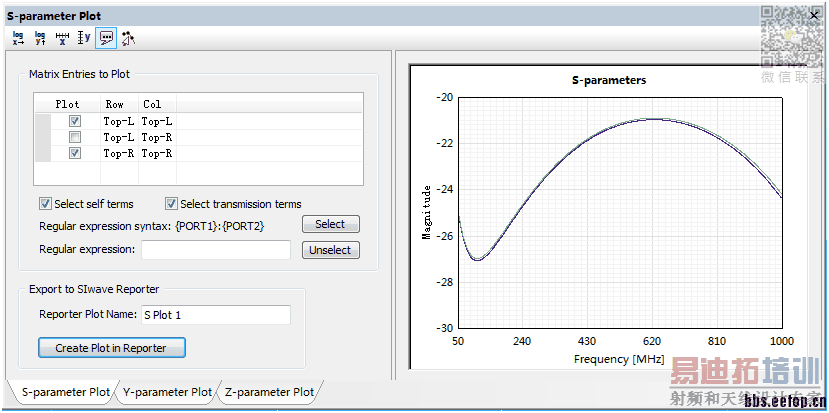Check plot for Top-L Top-R row
Viewport: 829px width, 413px height.
[75, 137]
